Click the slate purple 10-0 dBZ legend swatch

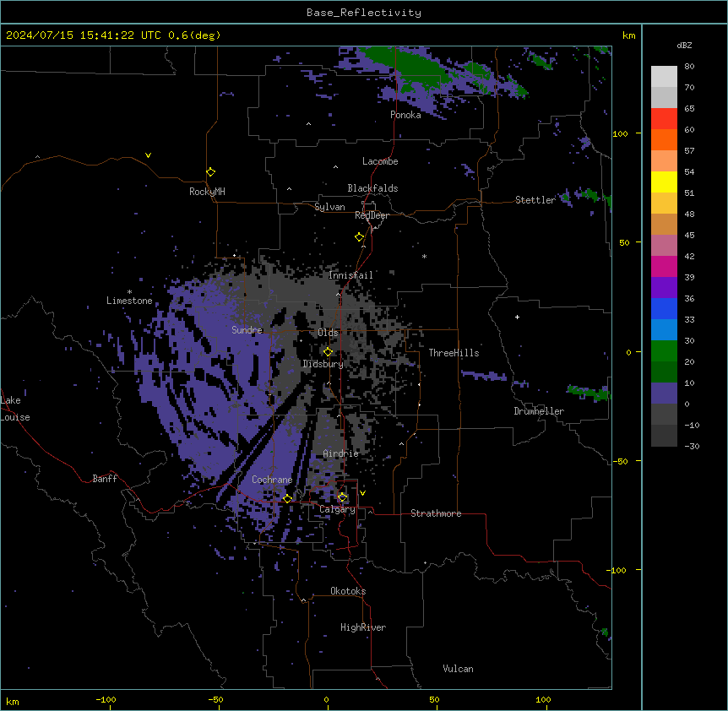(x=664, y=393)
